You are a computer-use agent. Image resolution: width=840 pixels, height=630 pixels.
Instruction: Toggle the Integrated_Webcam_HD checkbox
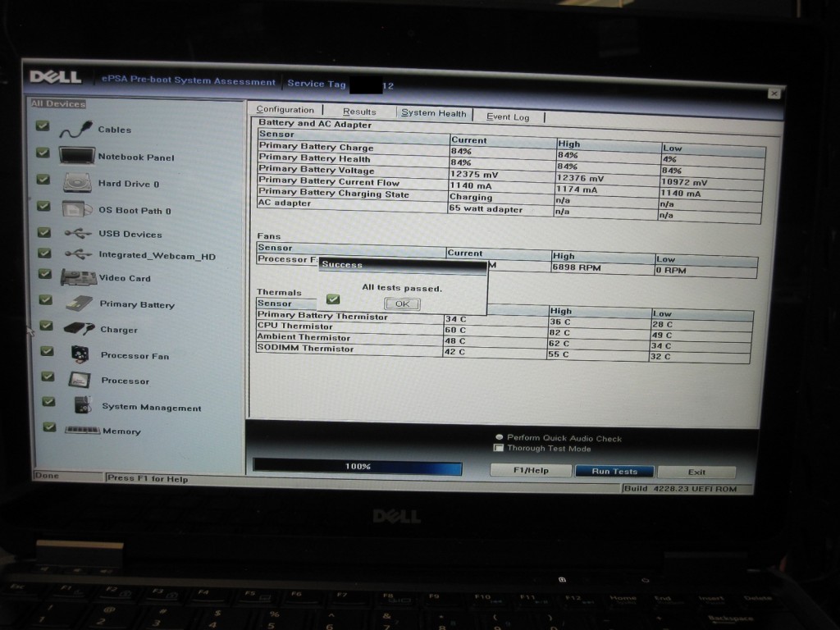tap(44, 253)
